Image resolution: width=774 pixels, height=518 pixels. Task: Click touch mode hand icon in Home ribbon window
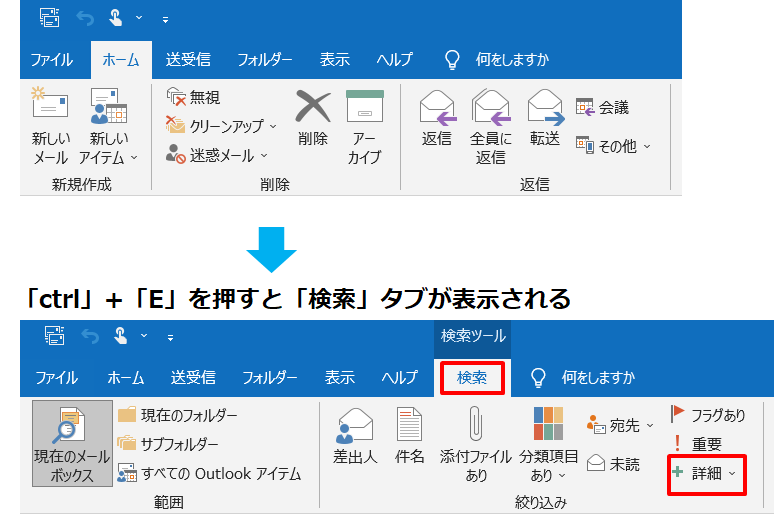point(116,18)
